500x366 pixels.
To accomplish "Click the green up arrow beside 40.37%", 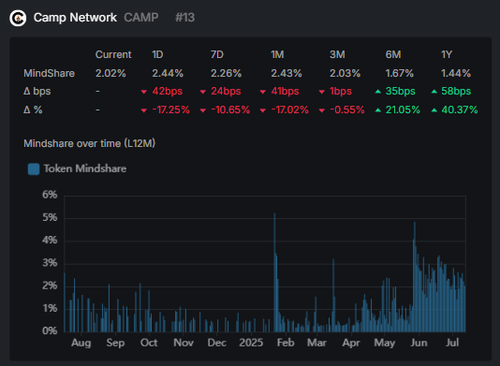I will point(434,110).
